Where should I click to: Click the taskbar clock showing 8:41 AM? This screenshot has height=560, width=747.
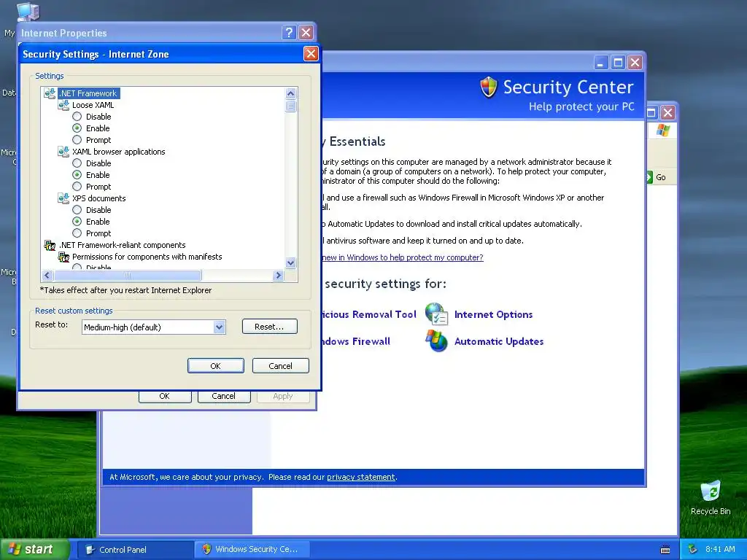click(x=720, y=549)
